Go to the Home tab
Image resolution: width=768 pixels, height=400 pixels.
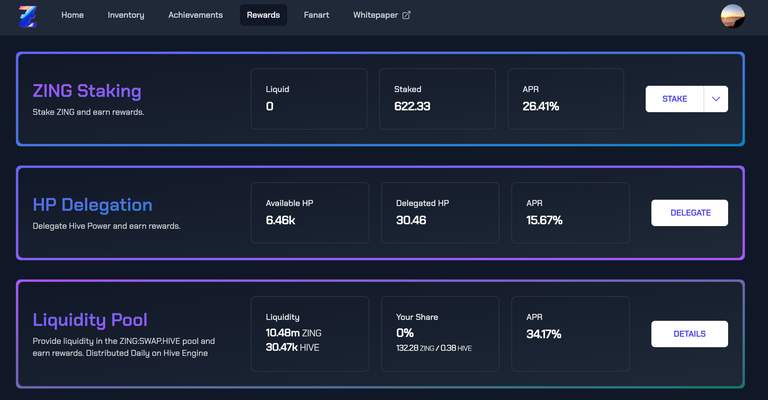pos(72,15)
